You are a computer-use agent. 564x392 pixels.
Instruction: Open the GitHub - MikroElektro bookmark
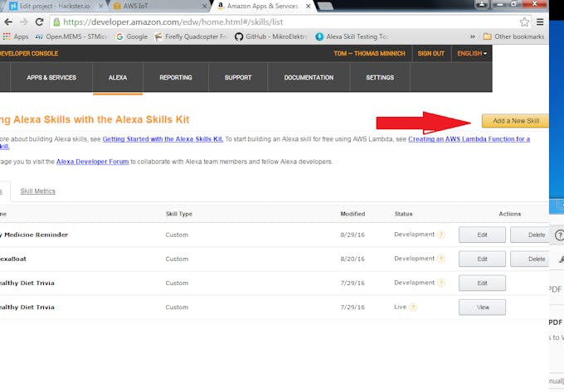coord(271,36)
